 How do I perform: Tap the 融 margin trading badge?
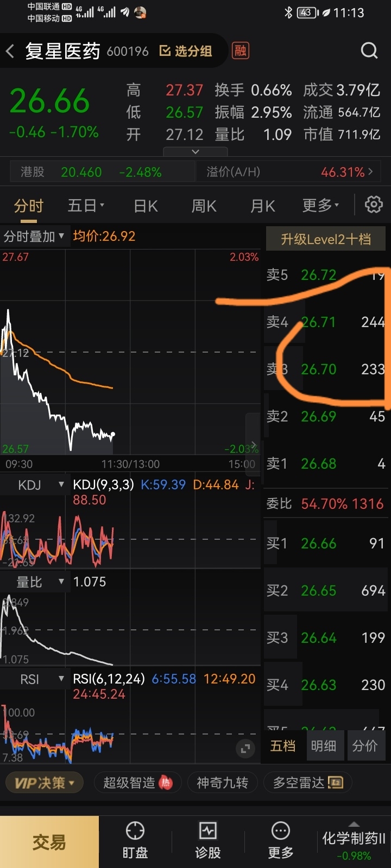[x=240, y=51]
